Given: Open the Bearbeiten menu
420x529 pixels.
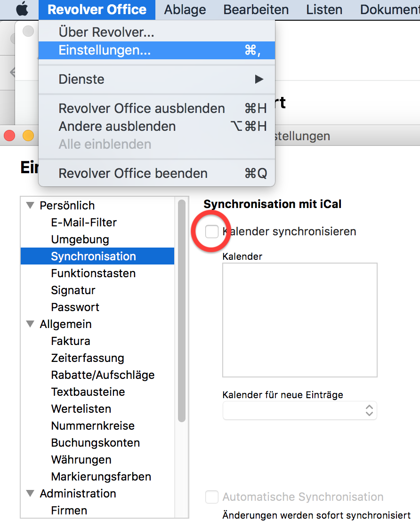Looking at the screenshot, I should (x=256, y=9).
